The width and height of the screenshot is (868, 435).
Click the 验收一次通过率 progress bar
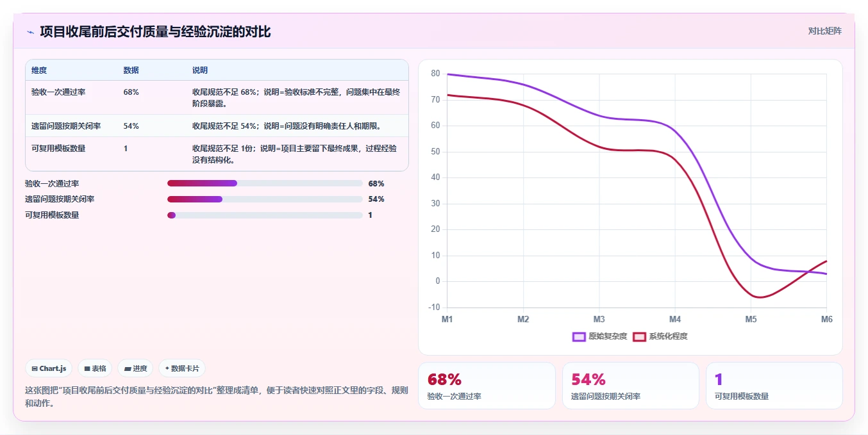265,183
